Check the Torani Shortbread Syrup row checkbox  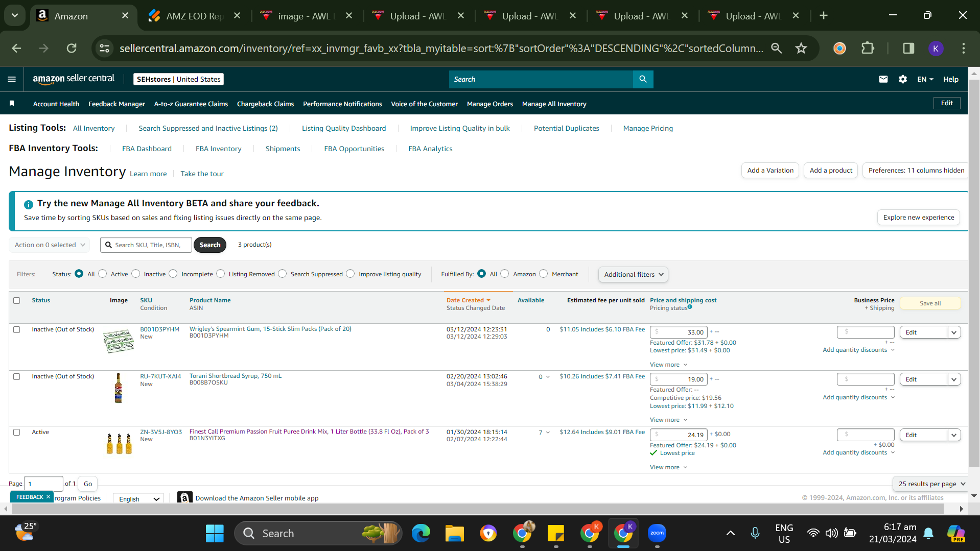point(17,377)
